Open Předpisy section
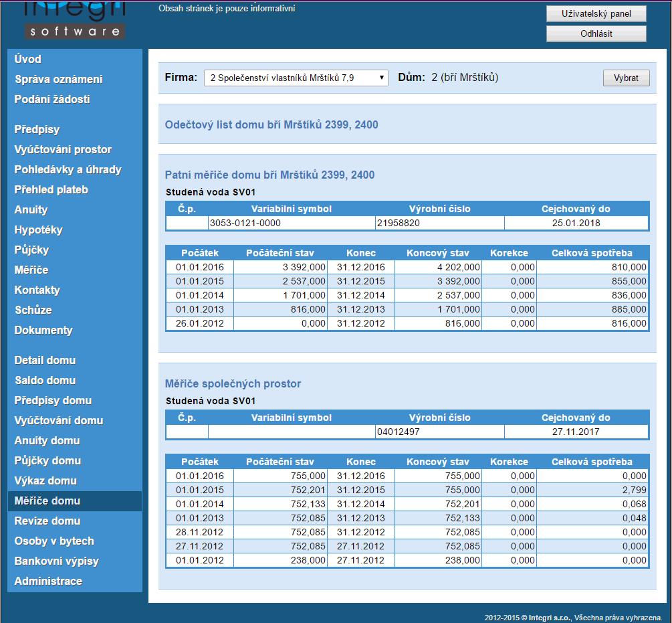Viewport: 672px width, 623px height. 37,130
